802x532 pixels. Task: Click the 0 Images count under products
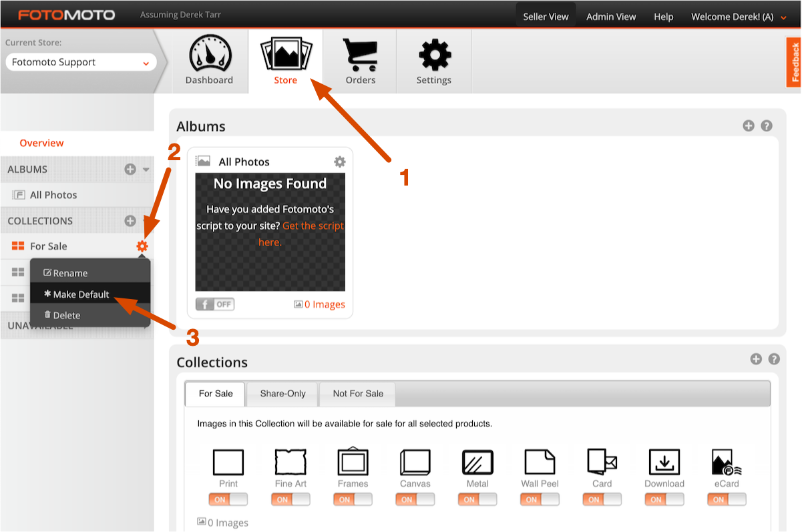click(x=223, y=523)
